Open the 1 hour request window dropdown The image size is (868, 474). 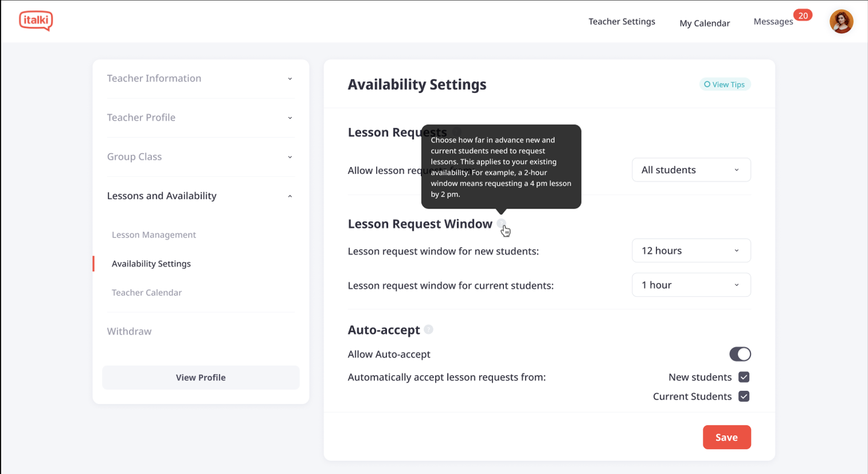tap(691, 285)
